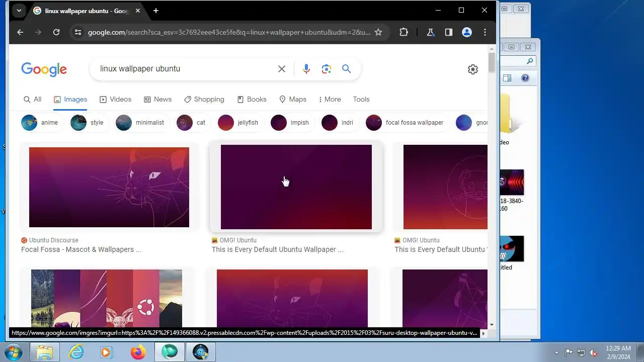
Task: Open help in background Explorer window
Action: (525, 78)
